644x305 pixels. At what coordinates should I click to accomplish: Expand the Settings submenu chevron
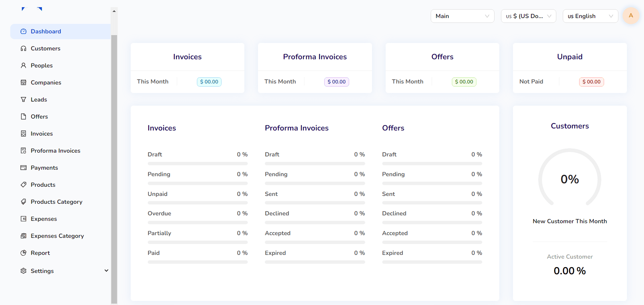point(106,271)
